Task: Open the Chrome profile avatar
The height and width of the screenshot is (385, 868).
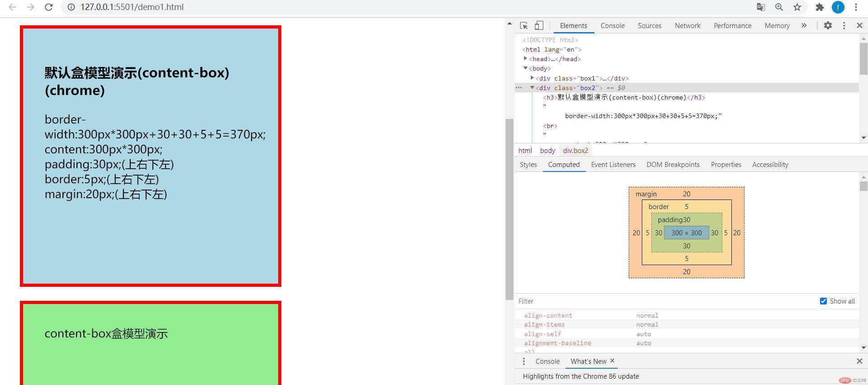Action: click(838, 7)
